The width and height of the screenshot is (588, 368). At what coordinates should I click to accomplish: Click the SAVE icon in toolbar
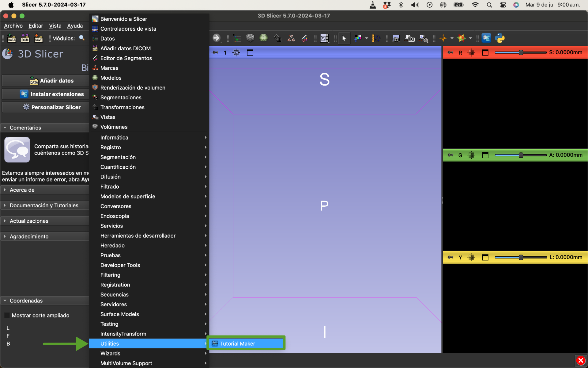[39, 38]
